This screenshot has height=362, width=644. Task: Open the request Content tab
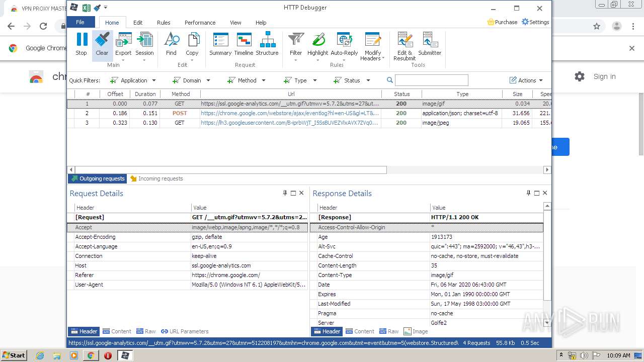117,331
